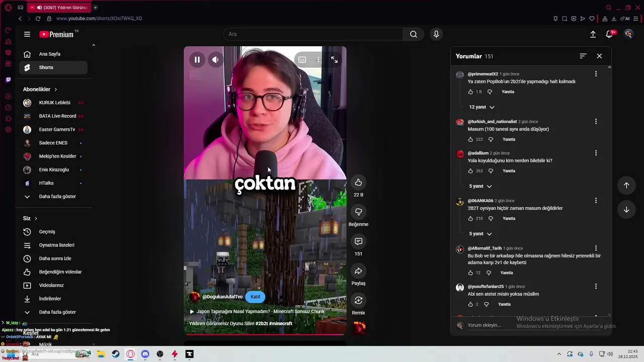Dislike the @turkish_and_nationalist comment
The height and width of the screenshot is (362, 644).
tap(491, 139)
